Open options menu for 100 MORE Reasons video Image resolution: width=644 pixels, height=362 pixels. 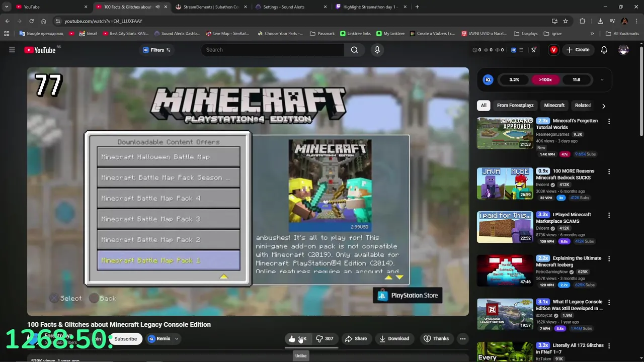(609, 171)
